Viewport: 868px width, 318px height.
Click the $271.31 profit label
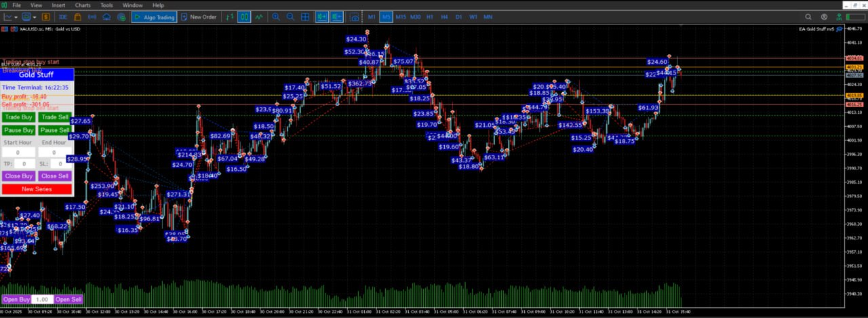click(178, 194)
